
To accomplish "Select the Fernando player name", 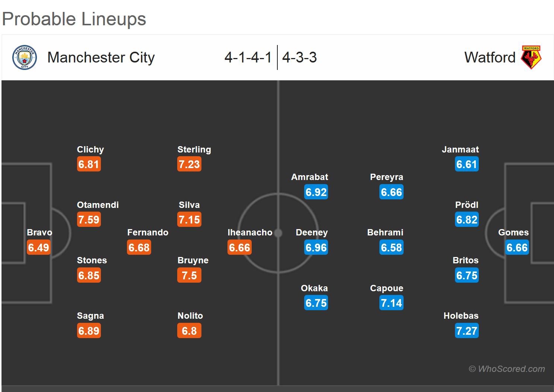I will point(148,232).
